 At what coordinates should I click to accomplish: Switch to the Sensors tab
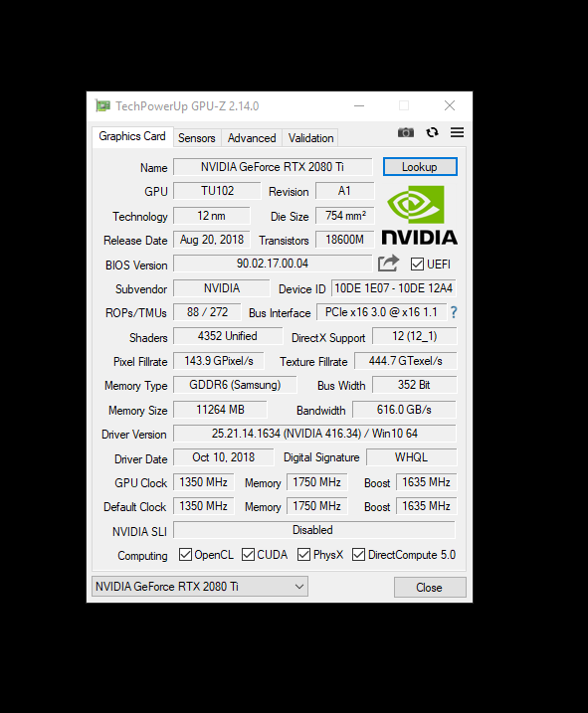coord(197,138)
